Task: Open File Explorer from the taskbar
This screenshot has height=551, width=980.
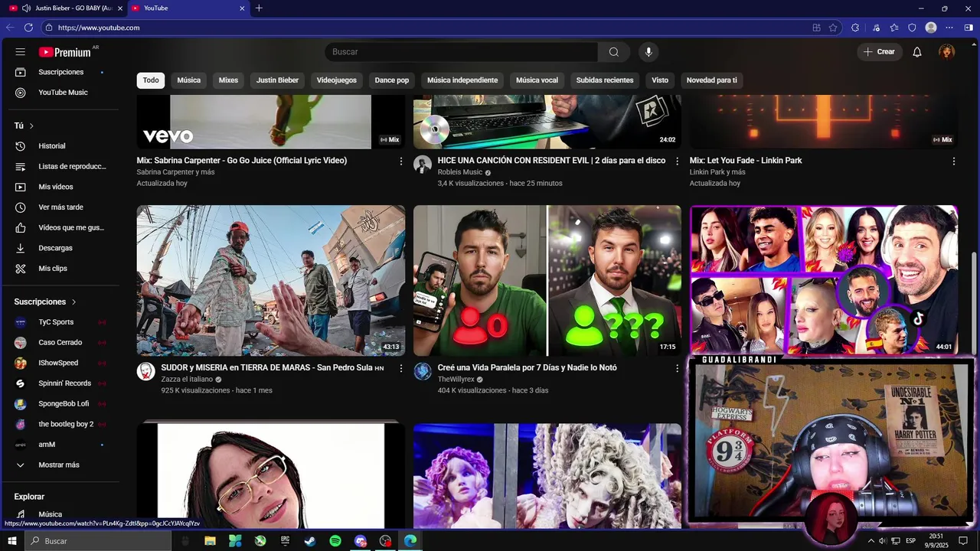Action: point(210,541)
